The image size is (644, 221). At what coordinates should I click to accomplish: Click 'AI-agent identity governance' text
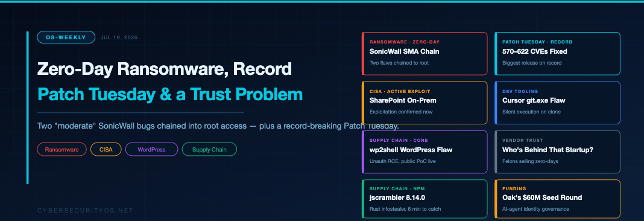pyautogui.click(x=535, y=209)
